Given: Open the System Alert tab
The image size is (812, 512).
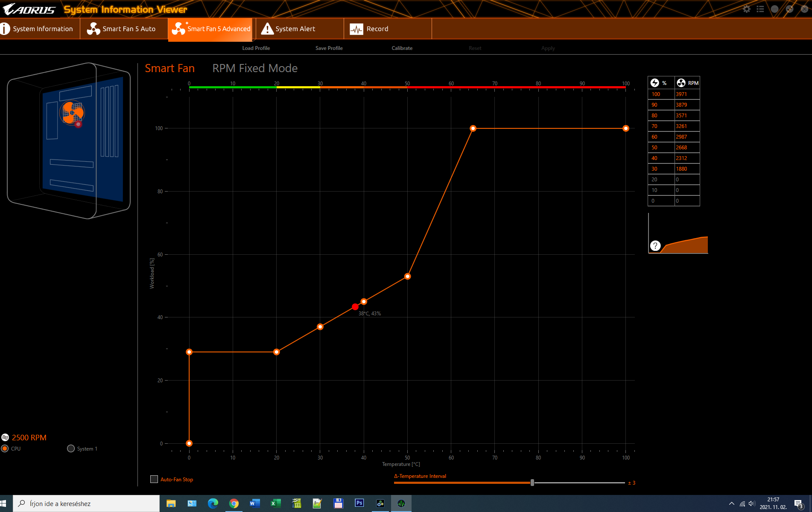Looking at the screenshot, I should tap(300, 29).
